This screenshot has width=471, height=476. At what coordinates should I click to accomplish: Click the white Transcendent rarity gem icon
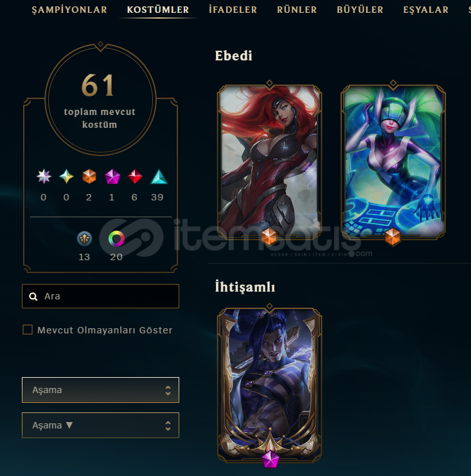pos(44,177)
